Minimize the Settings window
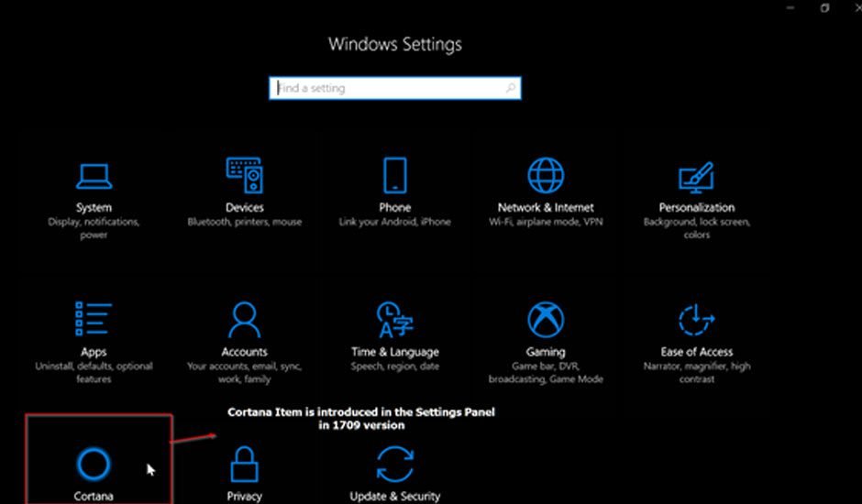 pos(790,7)
